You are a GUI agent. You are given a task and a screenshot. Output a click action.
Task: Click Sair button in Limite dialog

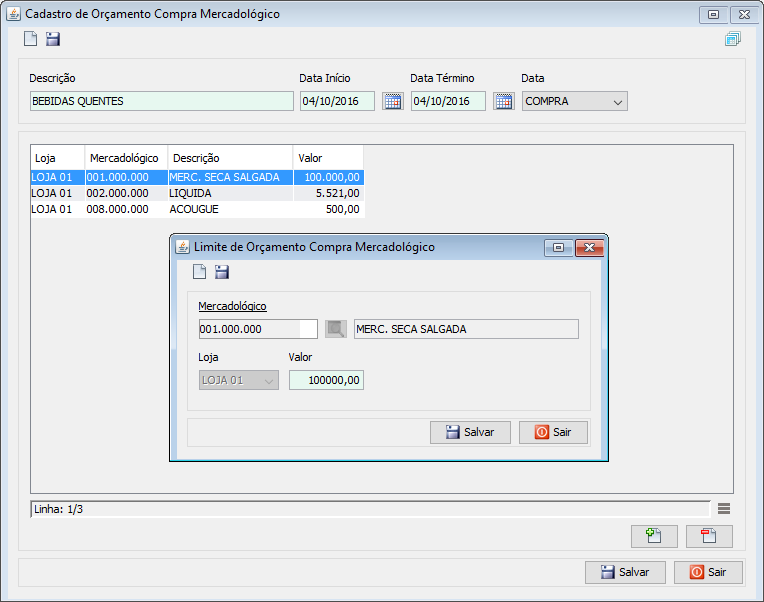[x=554, y=433]
